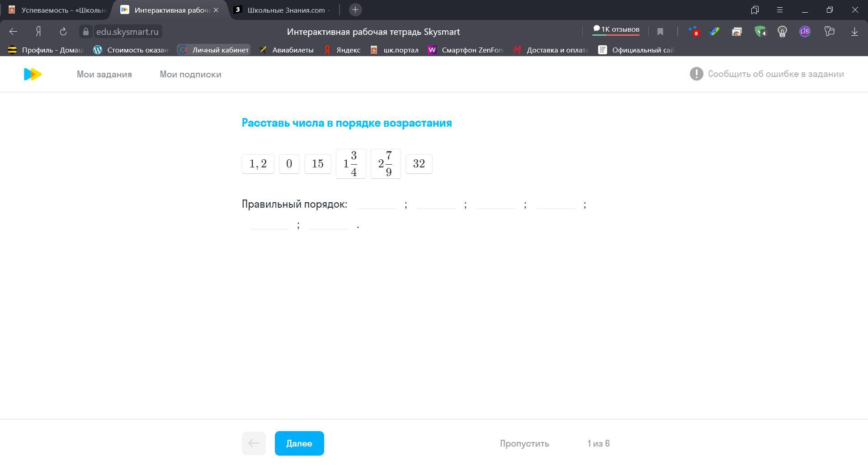Open the browser hamburger menu icon
The height and width of the screenshot is (466, 868).
(x=780, y=10)
